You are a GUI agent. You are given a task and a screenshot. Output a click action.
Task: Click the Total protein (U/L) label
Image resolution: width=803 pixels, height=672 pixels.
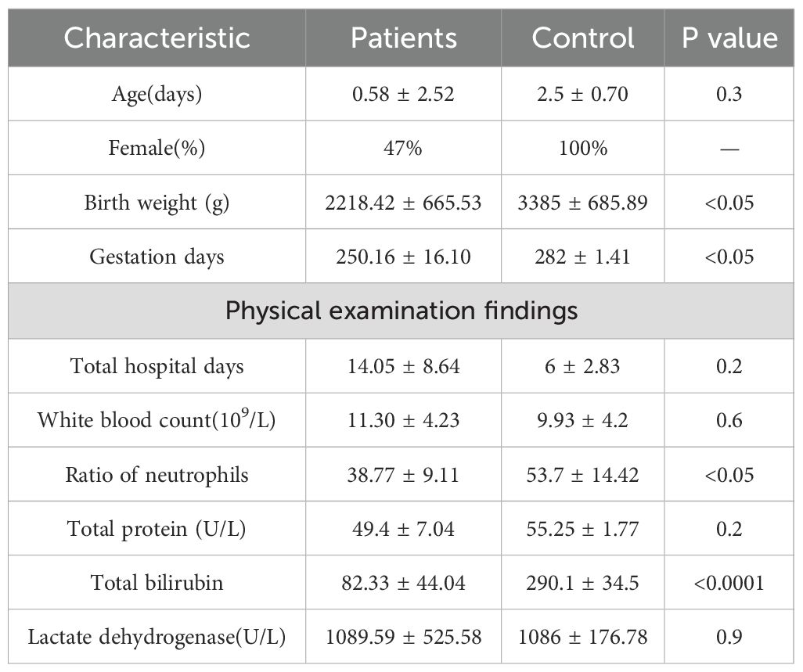pos(157,529)
